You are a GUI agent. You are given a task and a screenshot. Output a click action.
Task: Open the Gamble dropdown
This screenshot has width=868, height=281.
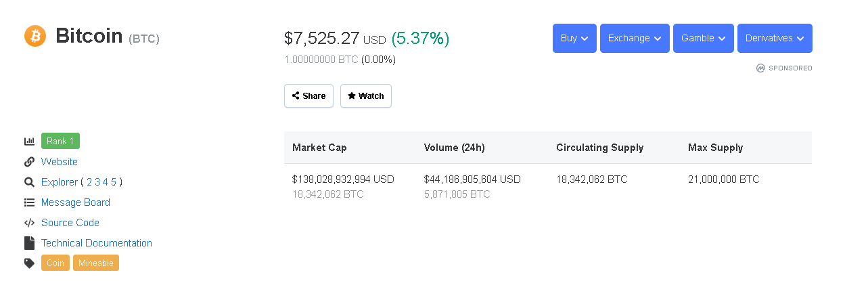tap(704, 39)
